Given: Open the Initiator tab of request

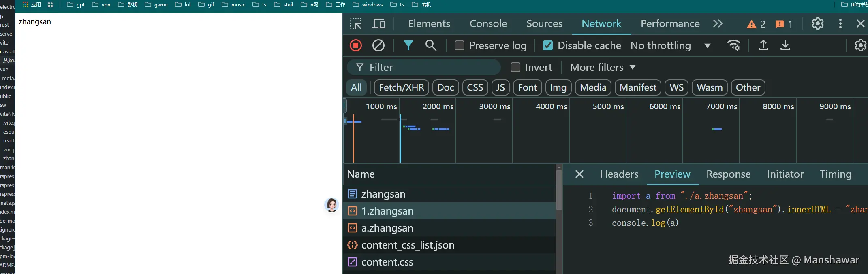Looking at the screenshot, I should [x=785, y=174].
